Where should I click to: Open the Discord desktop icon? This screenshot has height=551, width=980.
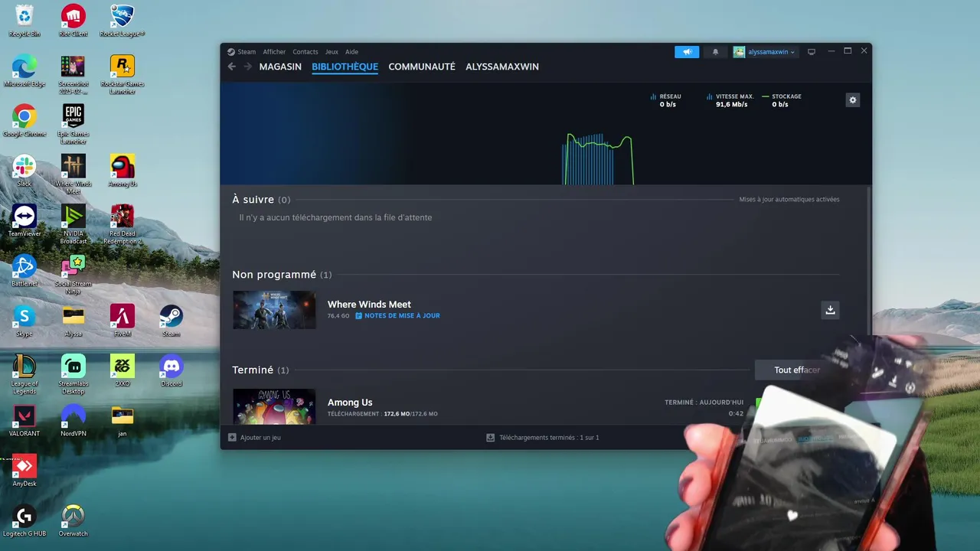pyautogui.click(x=171, y=370)
